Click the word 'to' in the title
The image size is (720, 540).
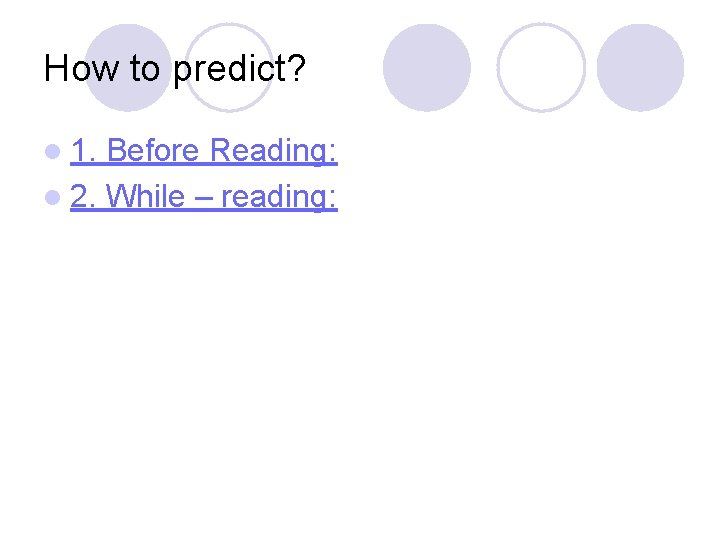[145, 69]
